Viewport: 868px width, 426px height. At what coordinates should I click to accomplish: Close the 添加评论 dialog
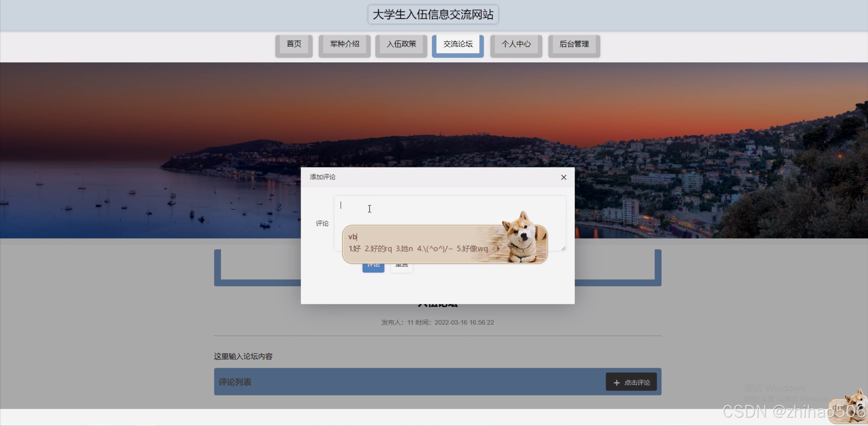[x=563, y=177]
